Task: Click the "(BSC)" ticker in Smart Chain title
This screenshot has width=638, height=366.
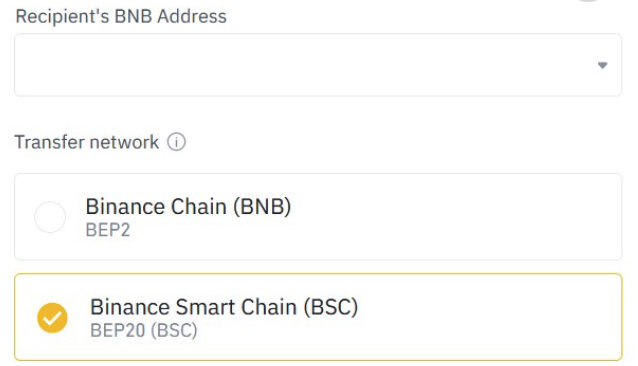Action: pyautogui.click(x=331, y=307)
